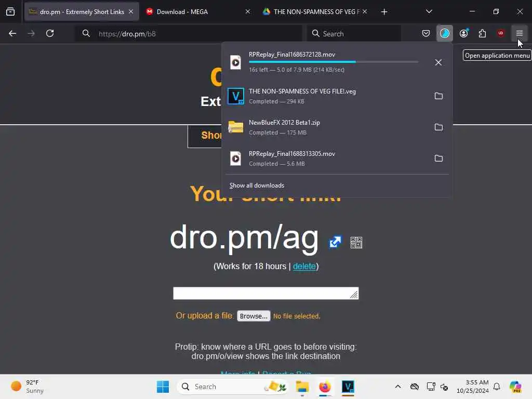Open the Firefox account icon

(463, 33)
